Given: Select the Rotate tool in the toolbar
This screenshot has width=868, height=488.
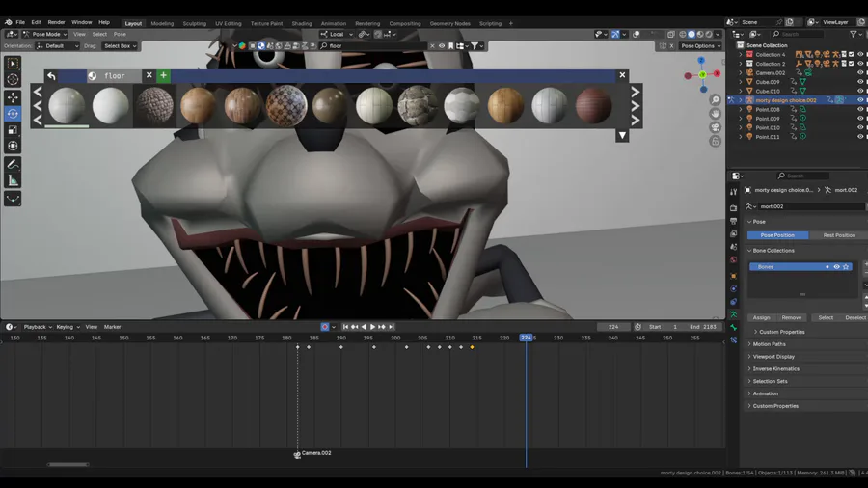Looking at the screenshot, I should pyautogui.click(x=13, y=114).
